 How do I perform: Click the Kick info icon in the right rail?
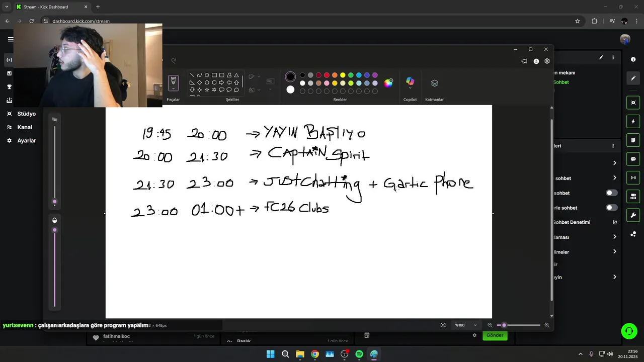633,59
